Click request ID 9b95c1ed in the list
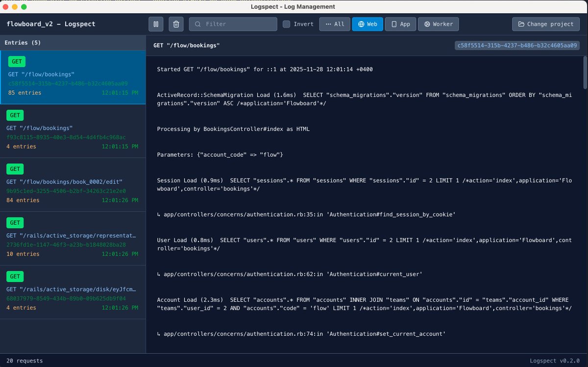 coord(67,191)
